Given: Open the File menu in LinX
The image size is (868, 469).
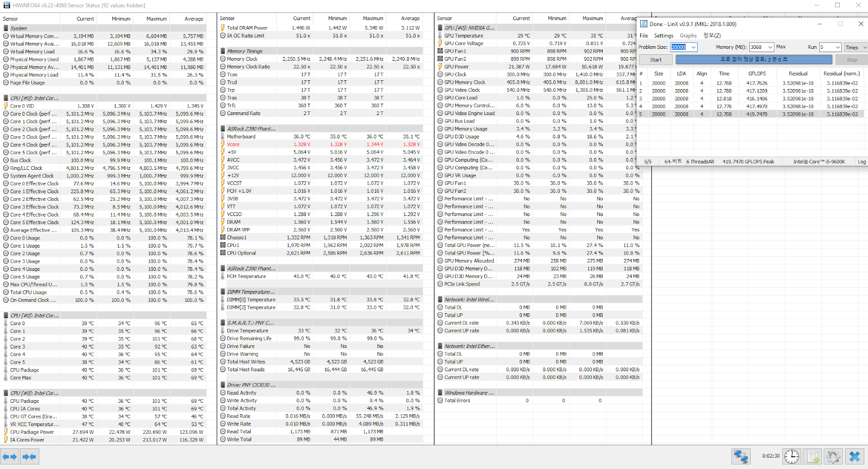Looking at the screenshot, I should [644, 36].
